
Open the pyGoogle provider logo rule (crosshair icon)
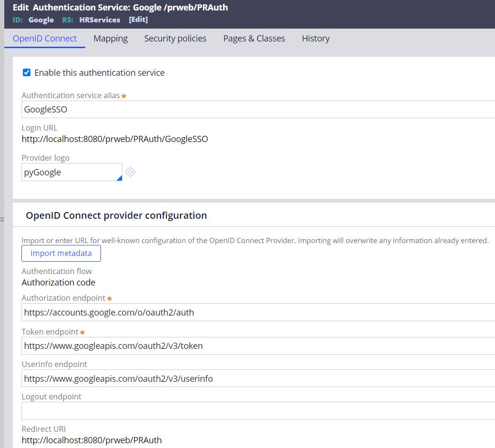click(x=130, y=172)
